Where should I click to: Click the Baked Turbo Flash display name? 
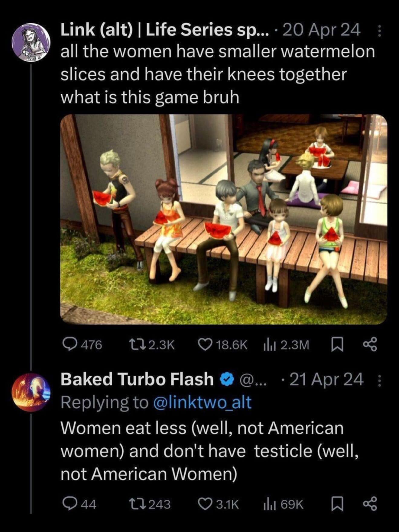point(137,379)
